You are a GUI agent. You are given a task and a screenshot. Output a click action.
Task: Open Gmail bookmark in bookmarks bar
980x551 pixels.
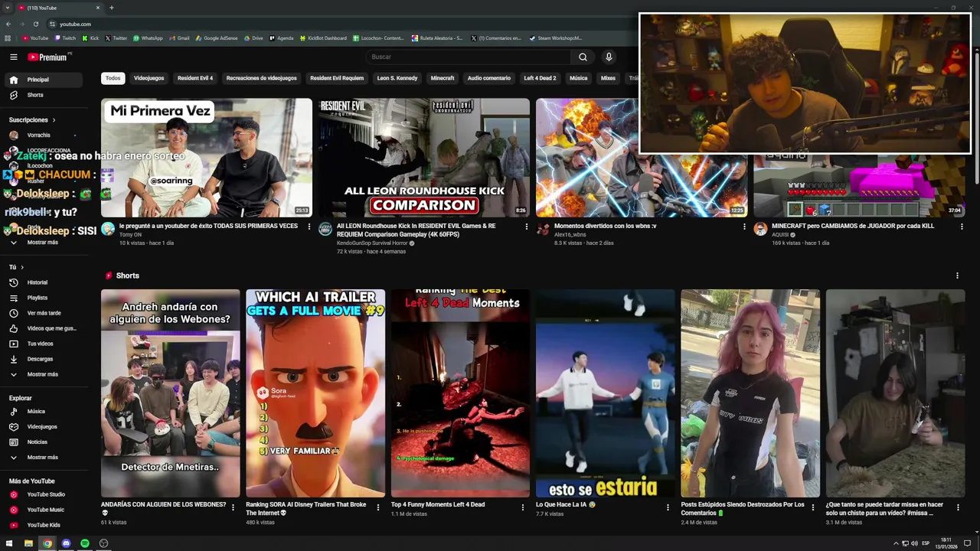tap(179, 37)
